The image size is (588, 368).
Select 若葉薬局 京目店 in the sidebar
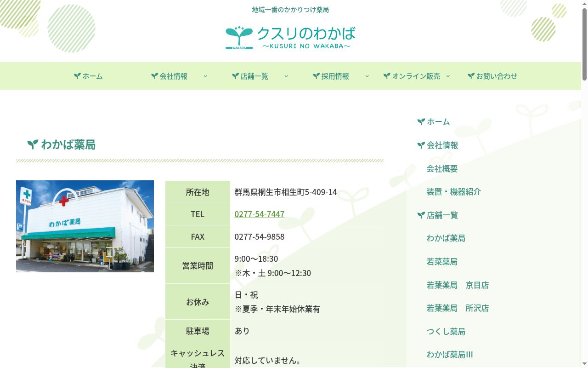(x=458, y=285)
